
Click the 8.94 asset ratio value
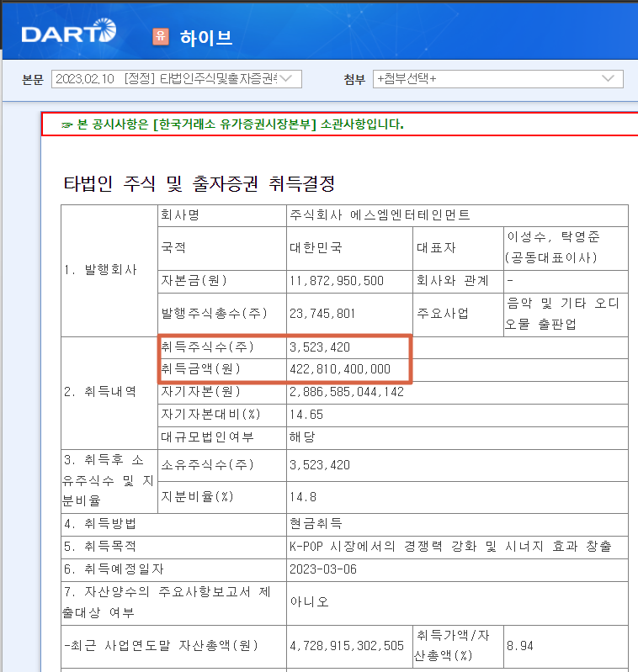519,646
